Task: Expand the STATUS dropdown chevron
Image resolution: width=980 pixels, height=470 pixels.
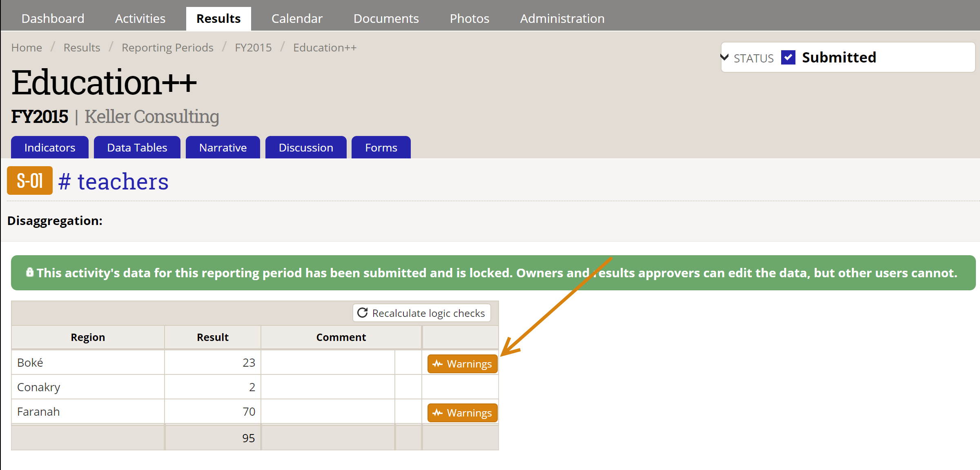Action: tap(725, 57)
